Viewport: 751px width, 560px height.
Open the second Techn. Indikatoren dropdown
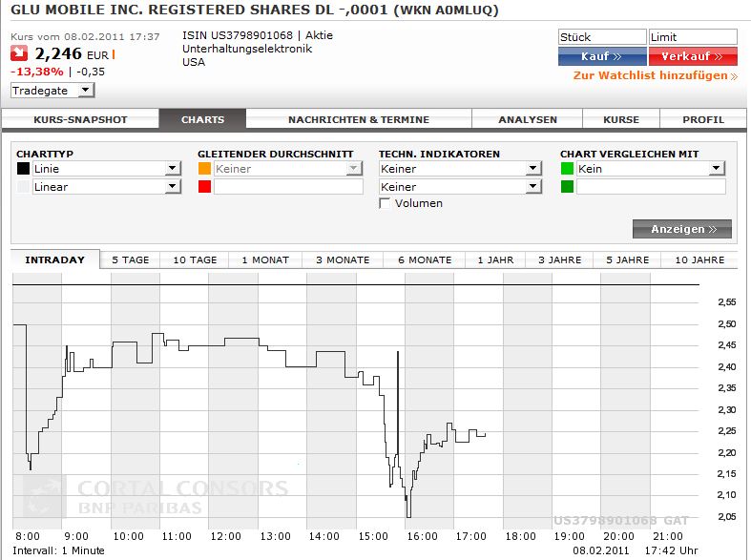[x=460, y=187]
